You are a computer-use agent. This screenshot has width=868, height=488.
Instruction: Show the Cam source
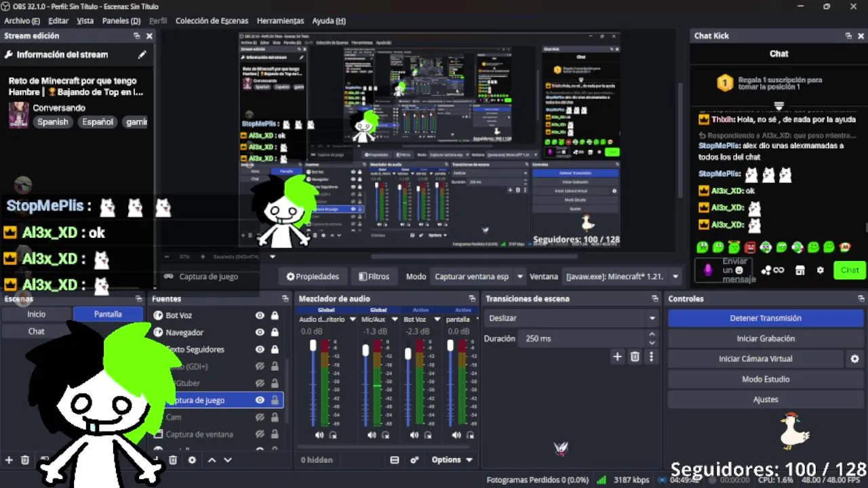click(260, 417)
